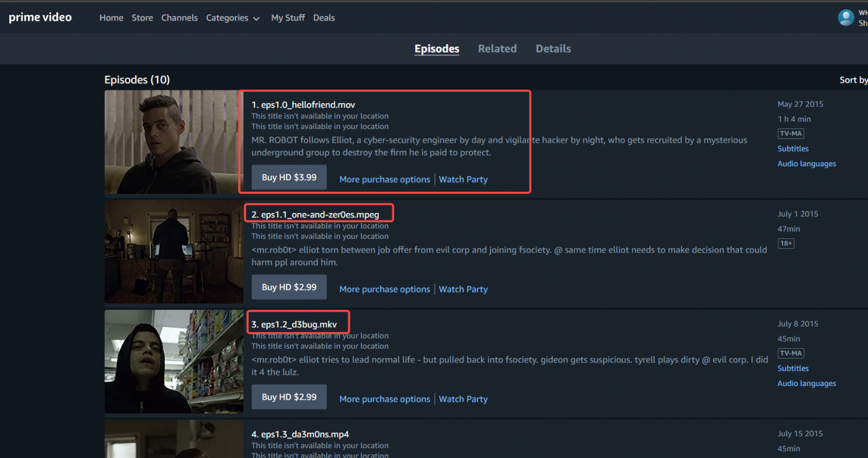
Task: Click the 47min duration text
Action: (789, 229)
